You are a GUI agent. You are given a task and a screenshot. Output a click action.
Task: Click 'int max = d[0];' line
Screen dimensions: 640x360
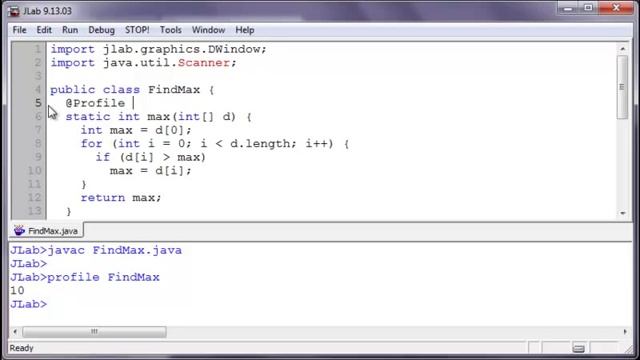pyautogui.click(x=136, y=130)
